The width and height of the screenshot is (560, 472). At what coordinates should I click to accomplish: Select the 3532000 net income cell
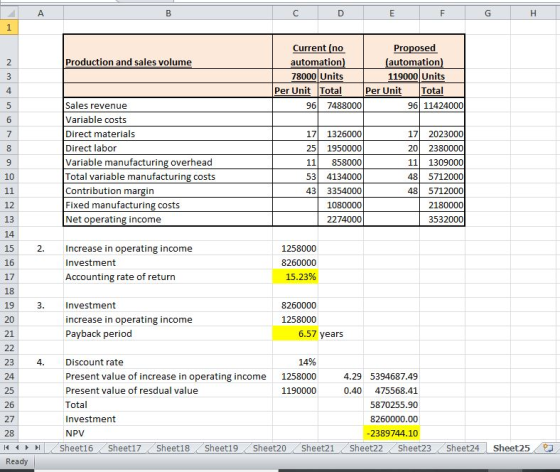pyautogui.click(x=442, y=219)
